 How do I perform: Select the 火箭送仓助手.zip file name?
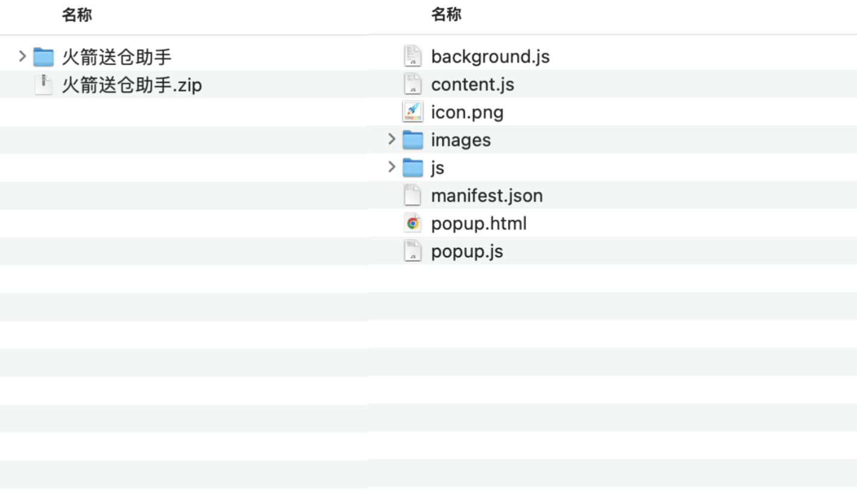pos(132,85)
